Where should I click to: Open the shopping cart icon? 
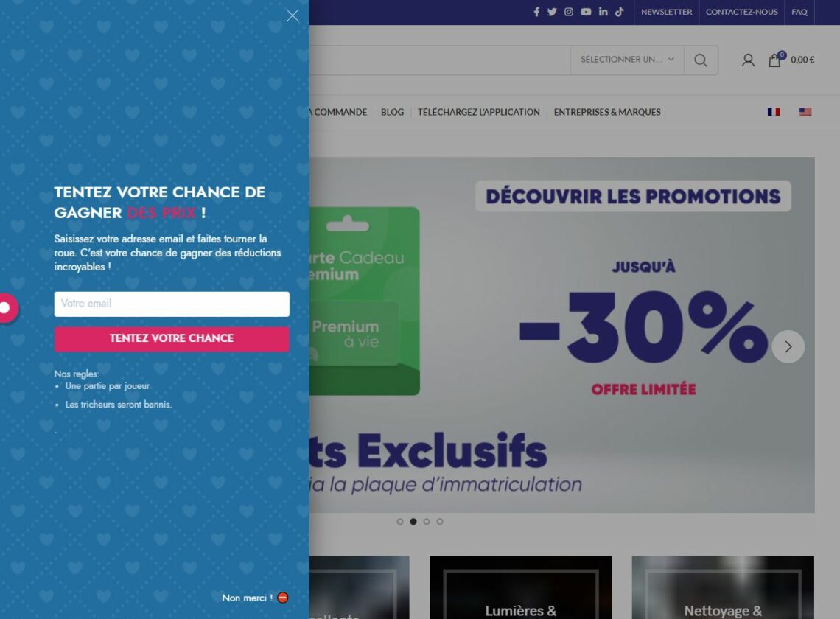(x=774, y=60)
